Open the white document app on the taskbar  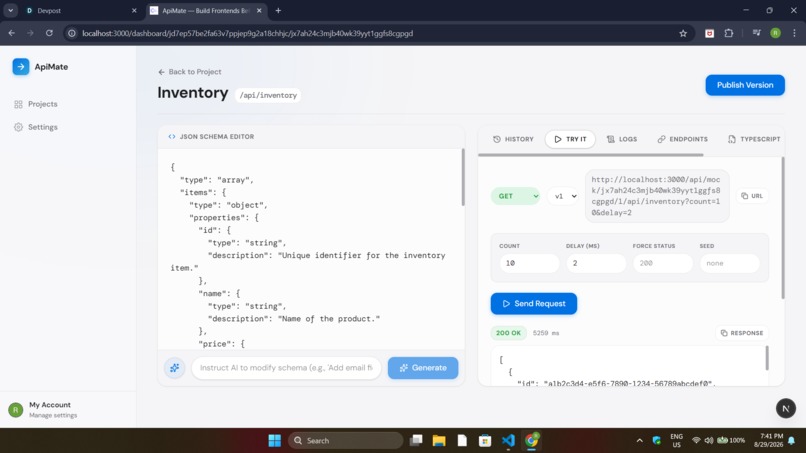tap(462, 441)
